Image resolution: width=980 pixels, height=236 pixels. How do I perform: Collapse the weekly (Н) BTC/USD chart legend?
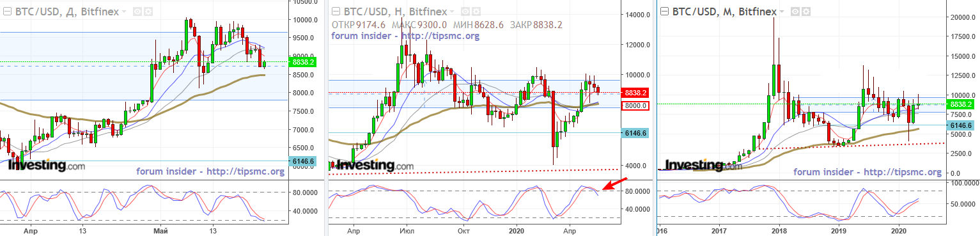click(336, 12)
